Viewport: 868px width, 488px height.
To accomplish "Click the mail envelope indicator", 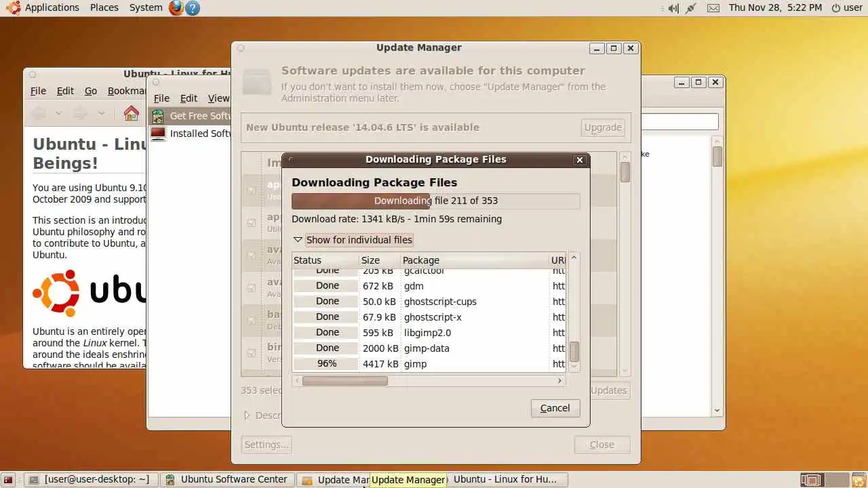I will (x=713, y=8).
